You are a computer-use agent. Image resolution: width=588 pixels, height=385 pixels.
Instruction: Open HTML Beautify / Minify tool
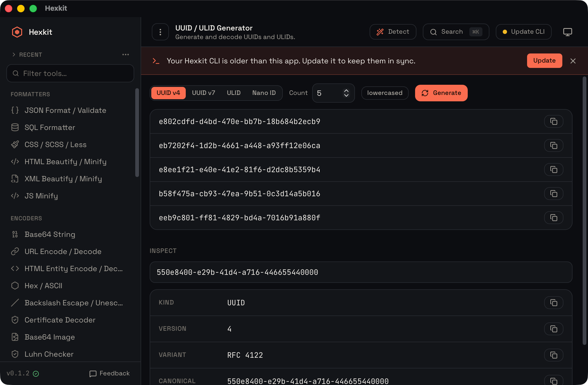click(70, 161)
